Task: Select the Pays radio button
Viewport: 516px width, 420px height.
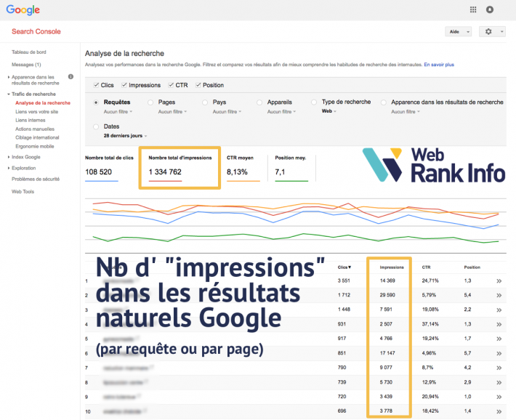Action: (205, 102)
